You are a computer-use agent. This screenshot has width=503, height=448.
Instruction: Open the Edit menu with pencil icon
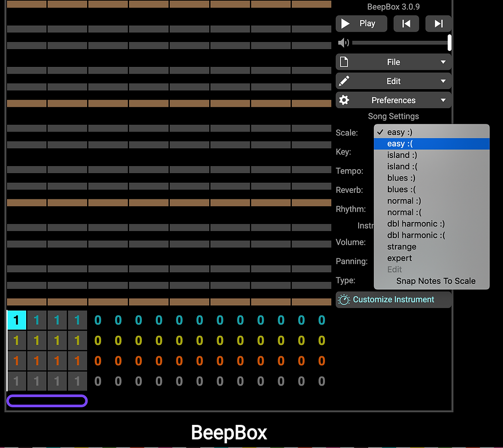(394, 81)
